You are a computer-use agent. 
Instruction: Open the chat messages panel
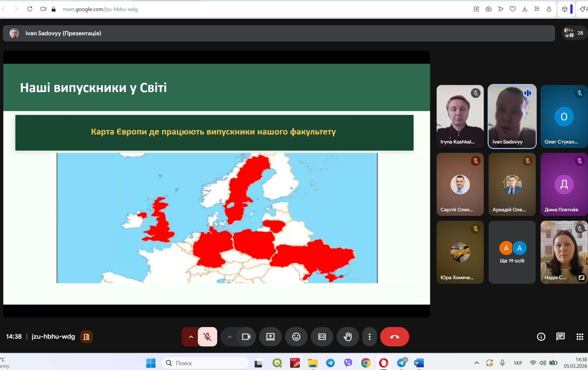coord(560,337)
